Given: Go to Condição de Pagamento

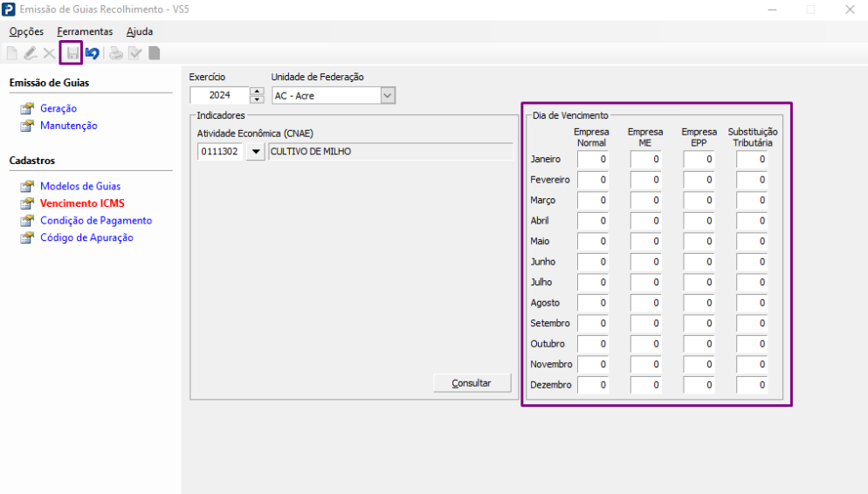Looking at the screenshot, I should [96, 221].
